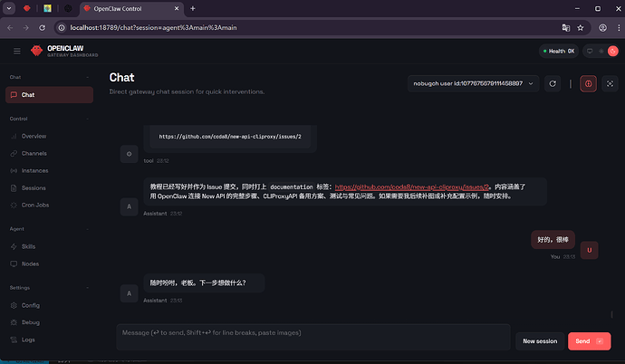
Task: Click the tool output GitHub URL code block
Action: pyautogui.click(x=230, y=137)
